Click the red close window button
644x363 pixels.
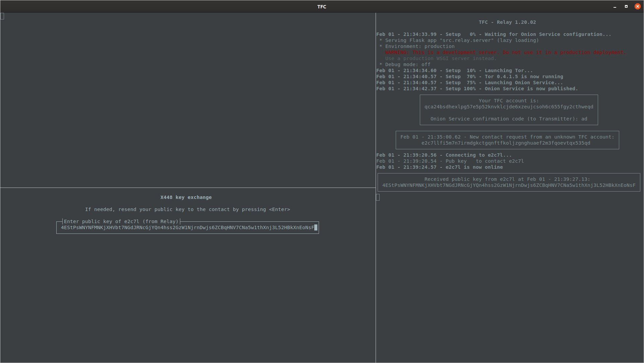point(637,6)
